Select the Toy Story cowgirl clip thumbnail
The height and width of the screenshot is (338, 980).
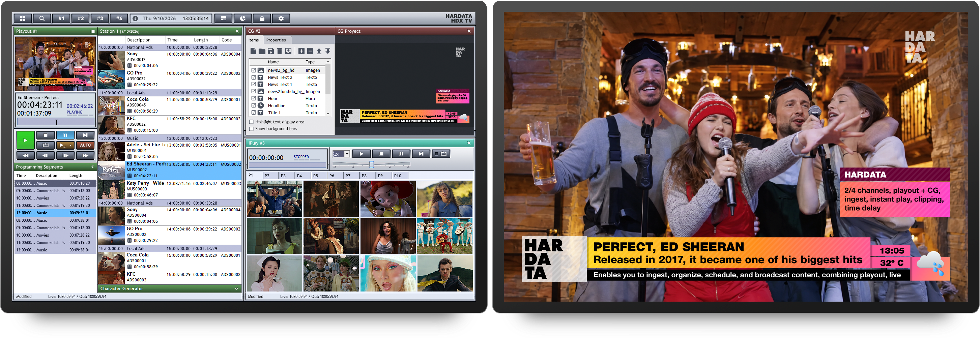(x=388, y=199)
